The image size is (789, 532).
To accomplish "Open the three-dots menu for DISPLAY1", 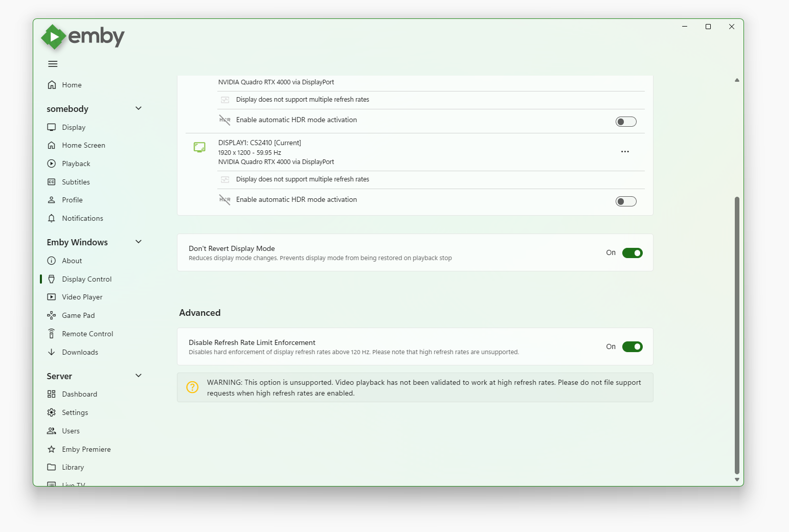I will tap(625, 152).
